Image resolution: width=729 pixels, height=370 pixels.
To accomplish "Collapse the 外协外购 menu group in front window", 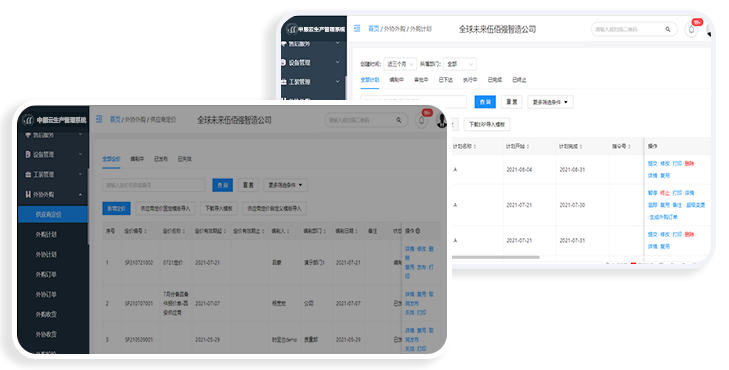I will [80, 195].
